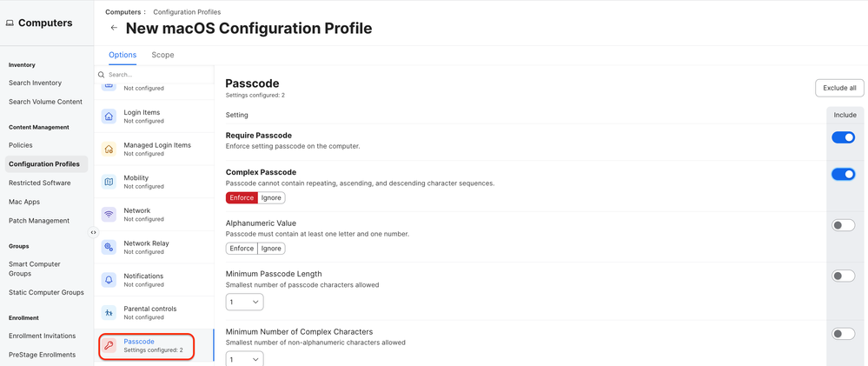
Task: Select the Managed Login Items icon
Action: click(x=109, y=149)
